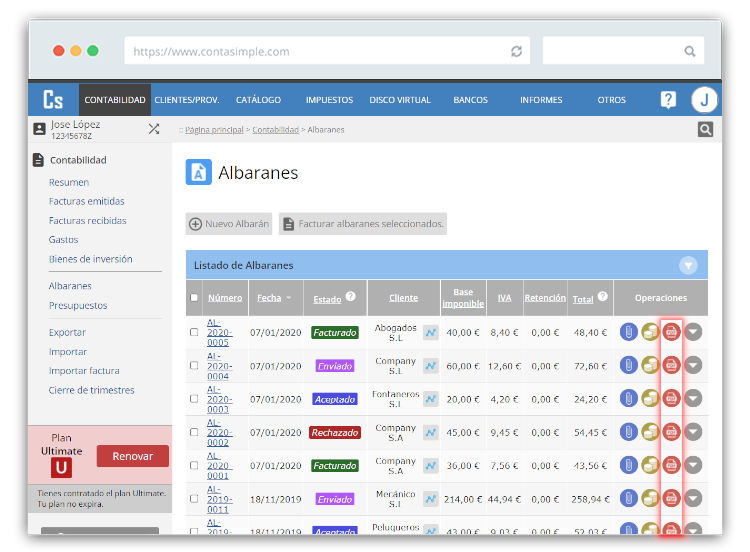Expand the Listado de Albaranes filter arrow
This screenshot has width=750, height=552.
coord(688,265)
